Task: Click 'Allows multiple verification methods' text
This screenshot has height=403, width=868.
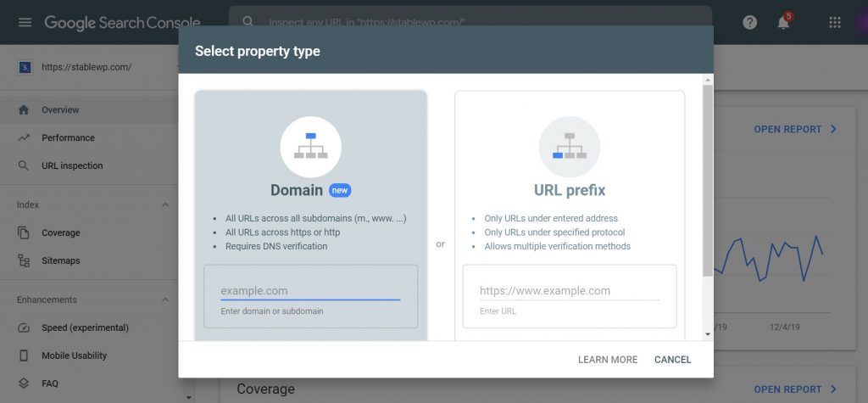Action: 558,246
